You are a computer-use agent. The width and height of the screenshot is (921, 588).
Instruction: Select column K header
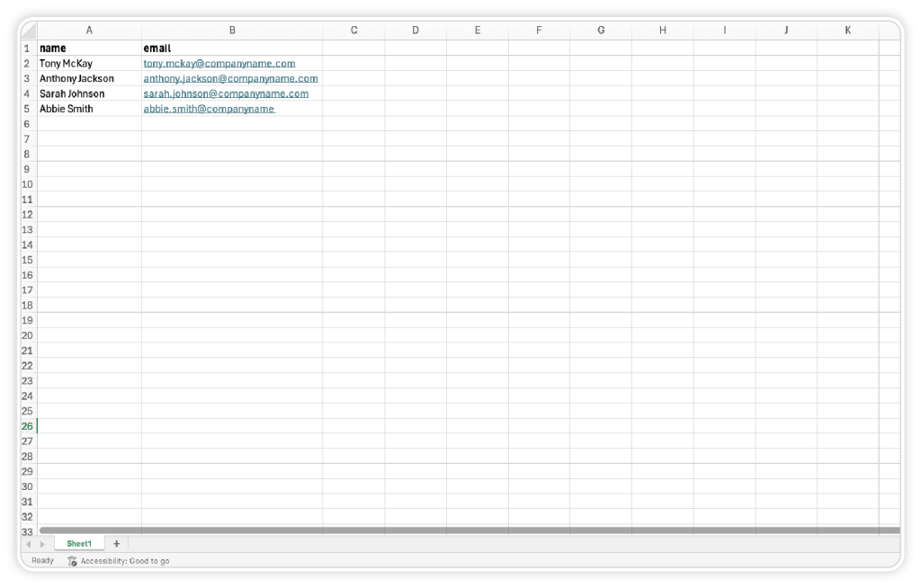click(x=847, y=31)
